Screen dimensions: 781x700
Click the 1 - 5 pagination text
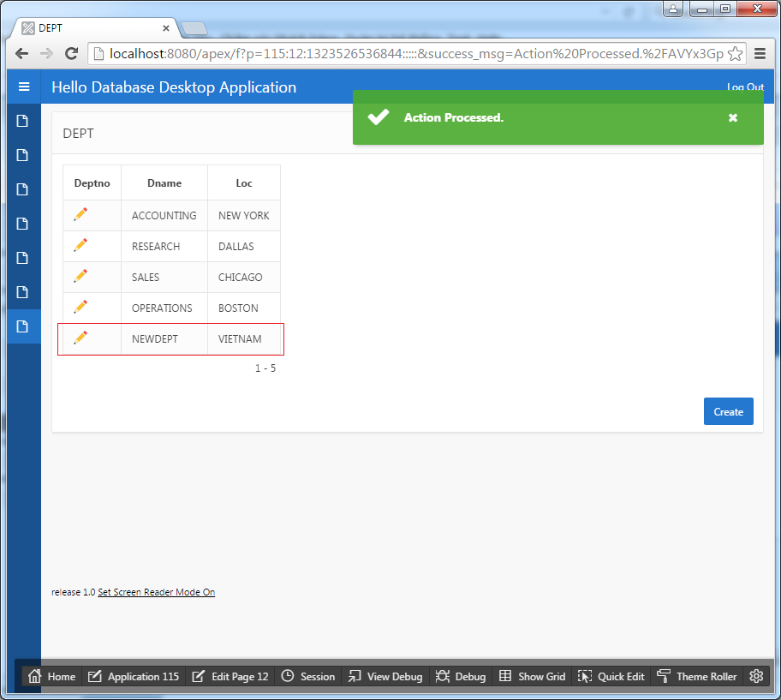(265, 368)
